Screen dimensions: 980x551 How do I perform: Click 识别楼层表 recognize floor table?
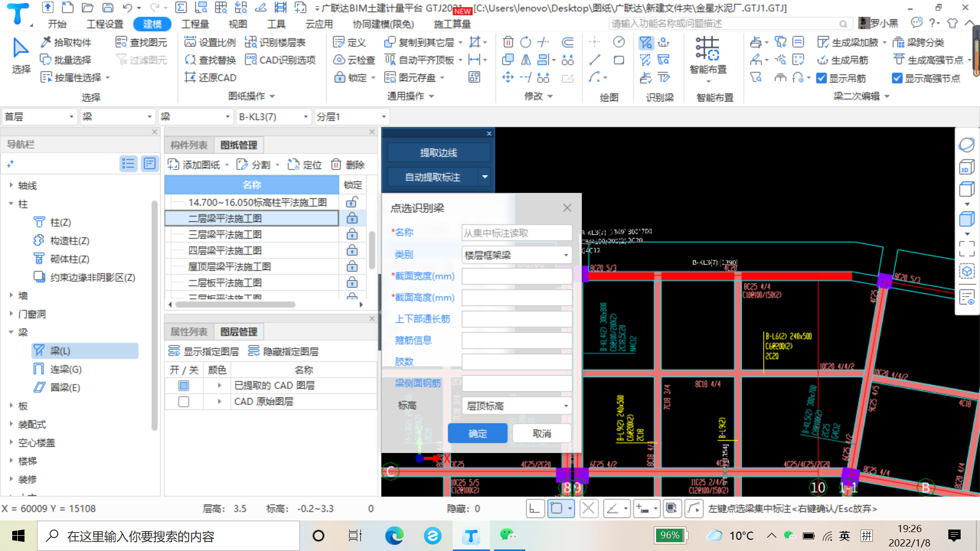(x=275, y=42)
